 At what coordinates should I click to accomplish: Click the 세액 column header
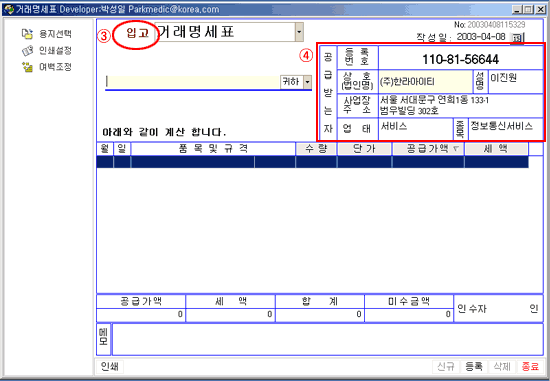[496, 149]
